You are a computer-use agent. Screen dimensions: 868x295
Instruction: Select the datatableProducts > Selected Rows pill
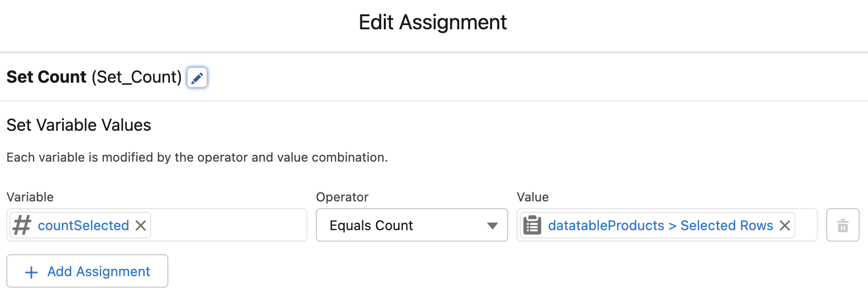660,225
